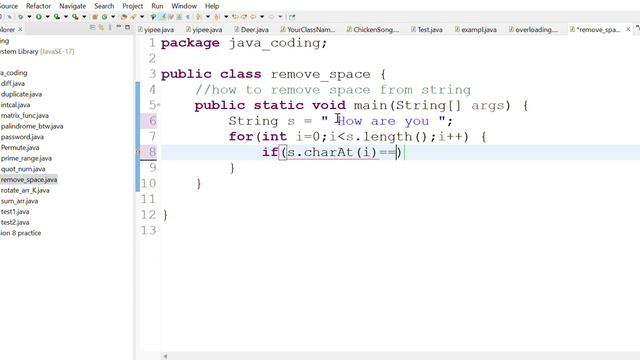
Task: Open the New Java Class dropdown arrow
Action: (x=113, y=17)
